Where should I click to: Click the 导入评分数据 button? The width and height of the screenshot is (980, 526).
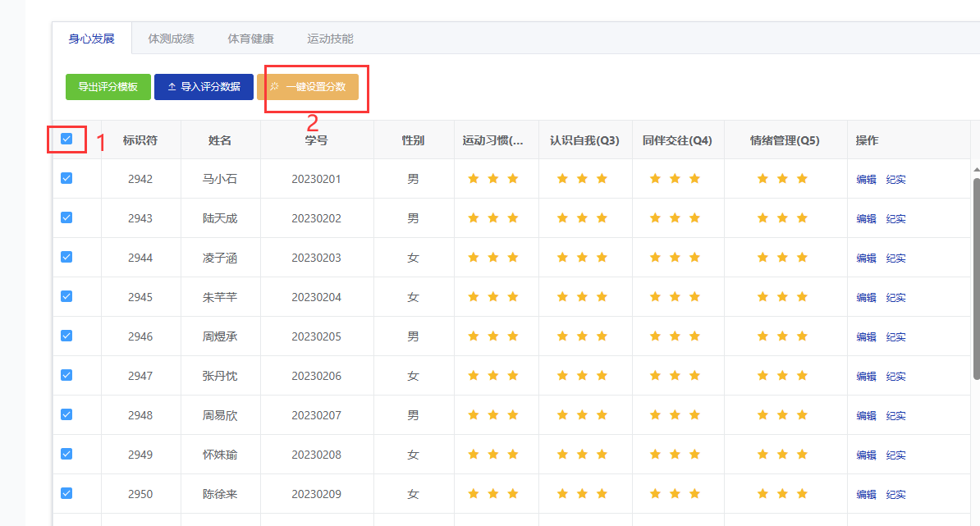[x=204, y=87]
